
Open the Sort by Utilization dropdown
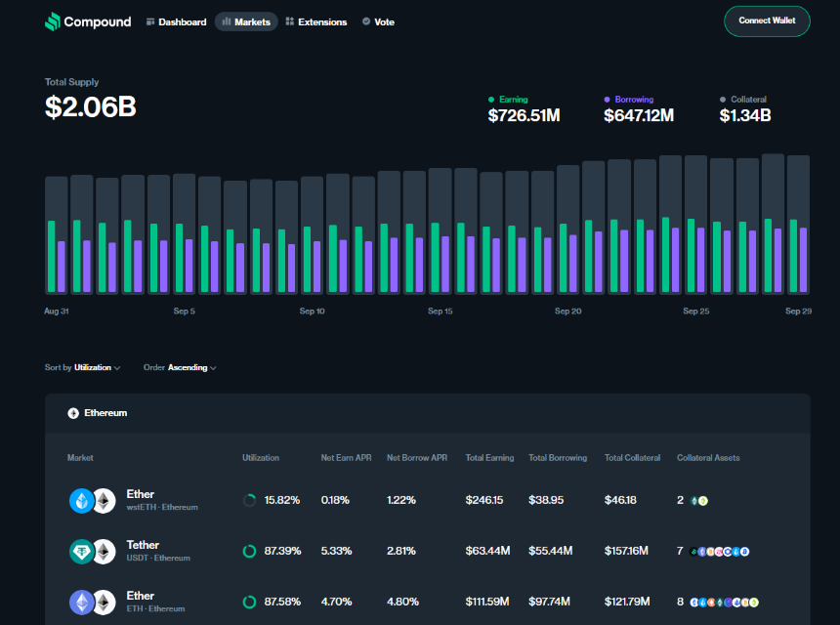(82, 367)
